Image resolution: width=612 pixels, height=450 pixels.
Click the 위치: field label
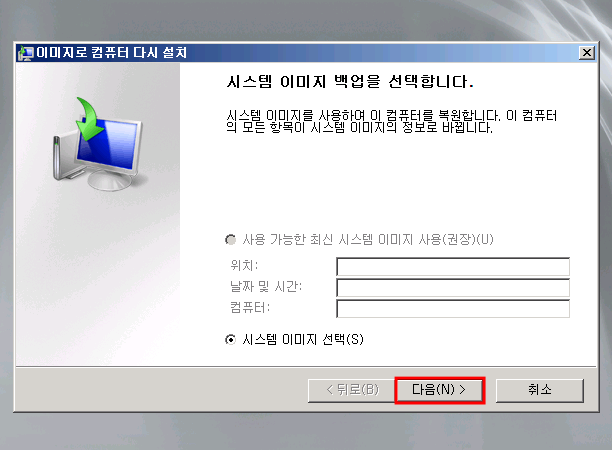(x=244, y=265)
